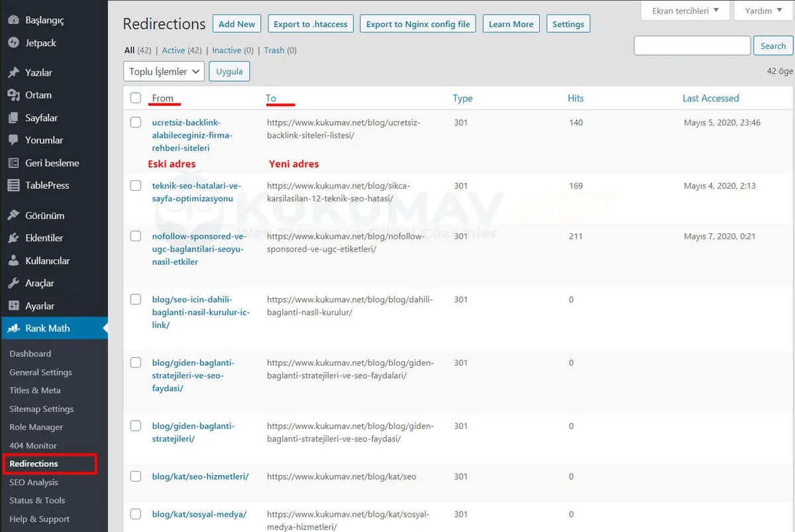
Task: Expand the Ekran tercihleri panel
Action: [x=686, y=11]
